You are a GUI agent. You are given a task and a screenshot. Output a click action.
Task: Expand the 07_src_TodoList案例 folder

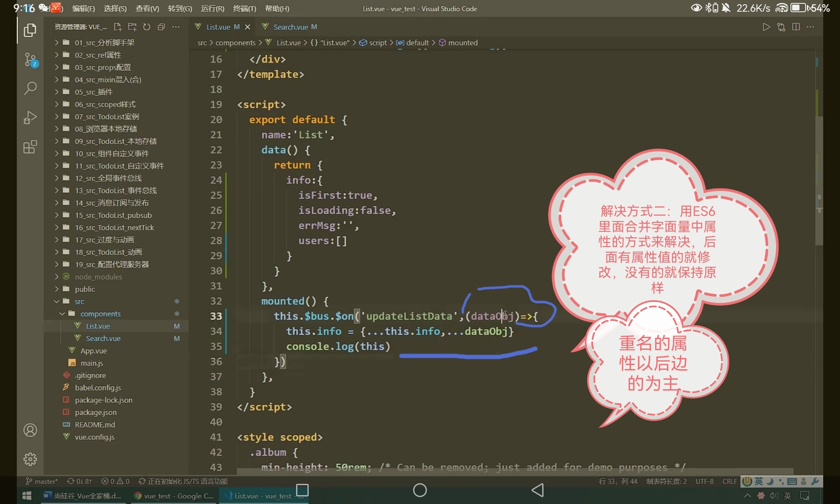(x=107, y=117)
